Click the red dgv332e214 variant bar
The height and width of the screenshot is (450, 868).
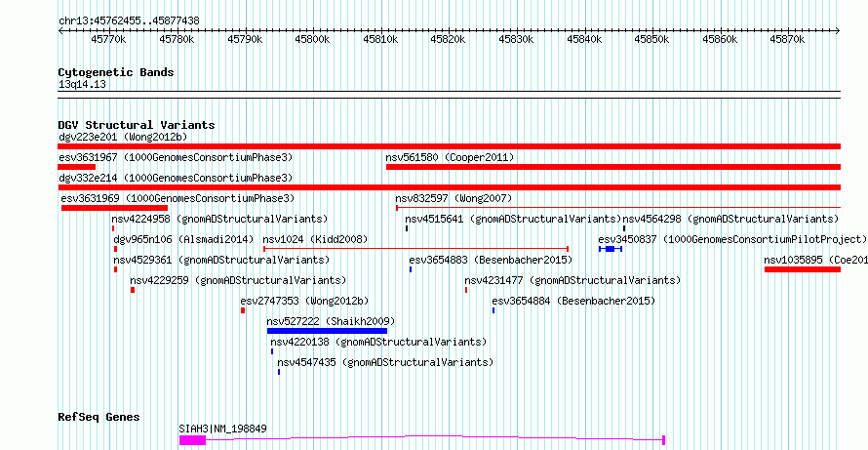click(x=449, y=187)
